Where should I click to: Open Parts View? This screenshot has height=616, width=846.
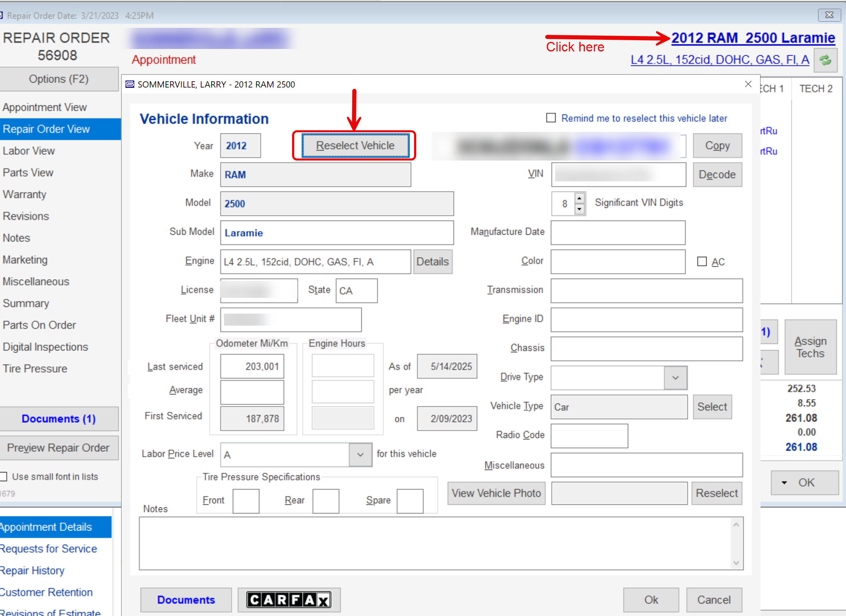click(x=28, y=173)
